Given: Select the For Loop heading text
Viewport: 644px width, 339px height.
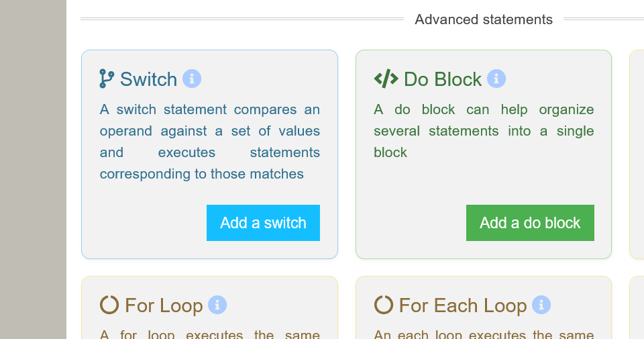Looking at the screenshot, I should tap(164, 306).
